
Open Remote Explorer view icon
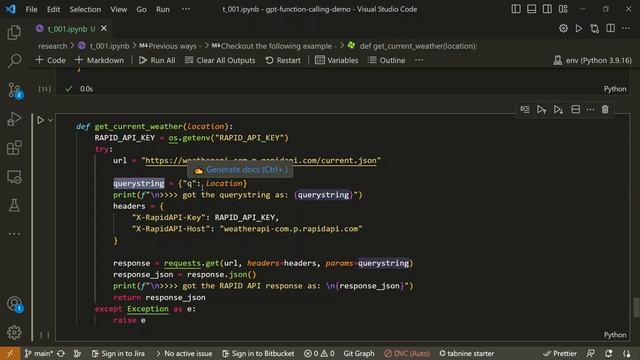(14, 177)
